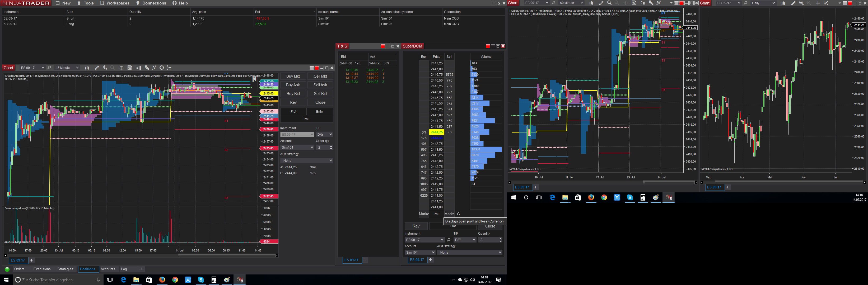Toggle crosshair in the 60 Minute chart
The height and width of the screenshot is (285, 868).
point(626,3)
